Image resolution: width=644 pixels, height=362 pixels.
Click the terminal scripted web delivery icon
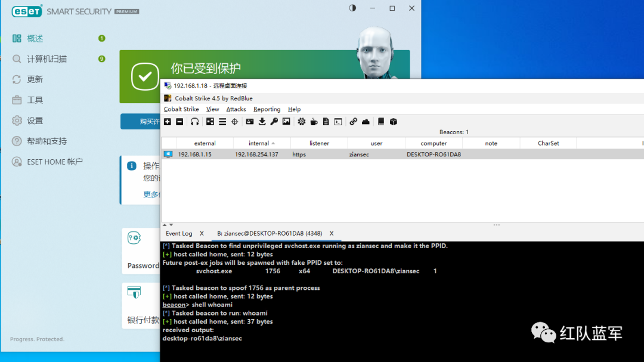[x=338, y=122]
